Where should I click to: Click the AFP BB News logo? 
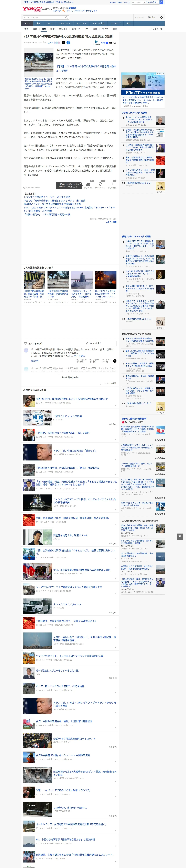point(108,43)
